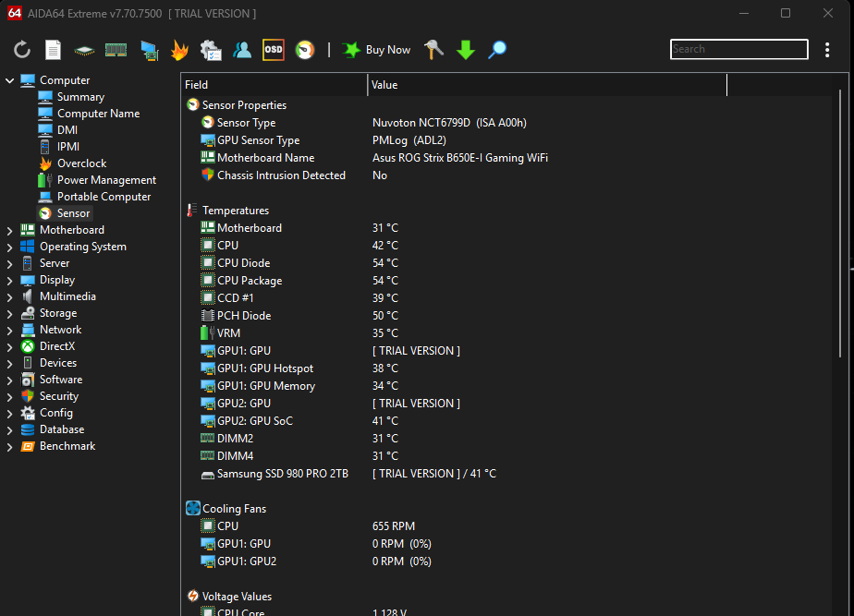Click the Software tree icon
Screen dimensions: 854x616
click(27, 380)
